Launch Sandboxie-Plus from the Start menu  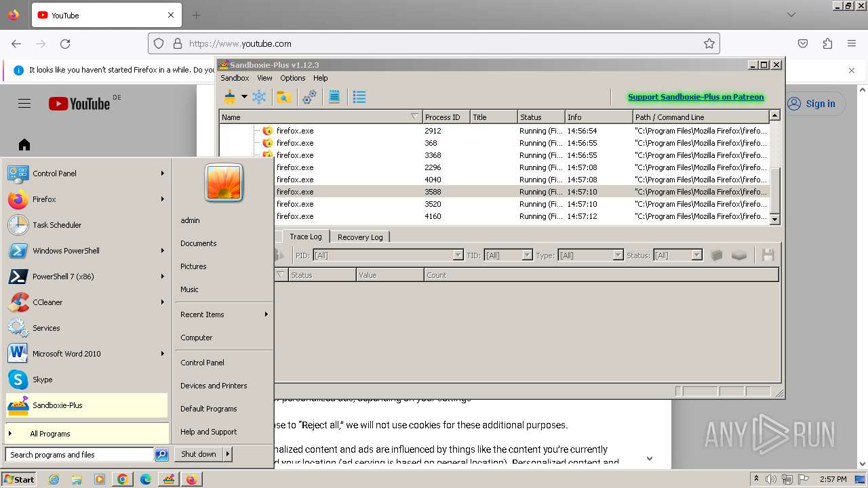click(x=87, y=405)
